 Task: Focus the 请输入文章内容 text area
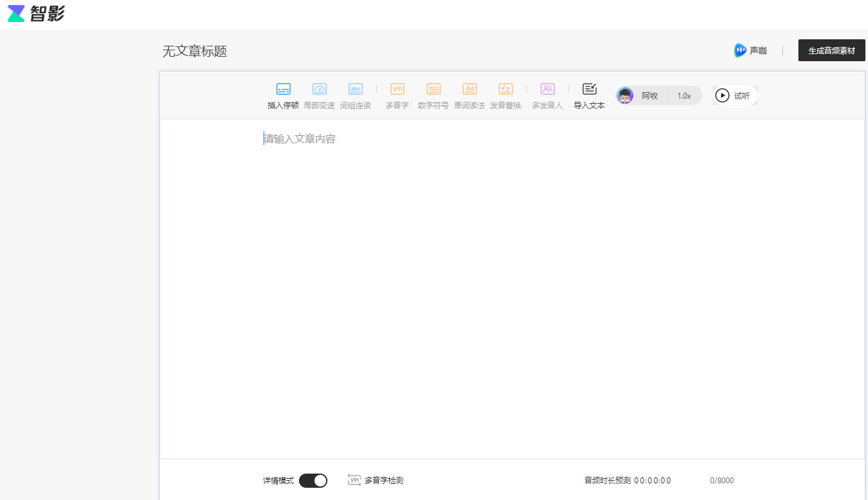(512, 289)
